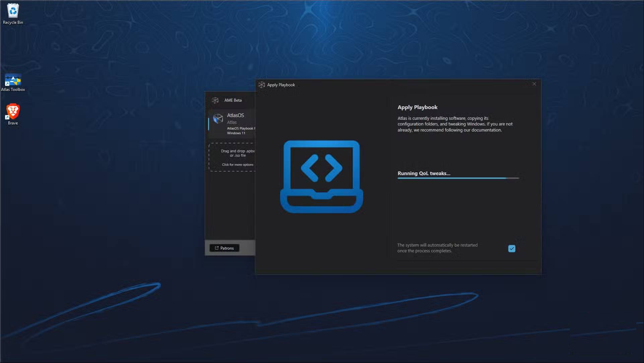Click the large blue laptop code illustration
This screenshot has width=644, height=363.
[321, 176]
